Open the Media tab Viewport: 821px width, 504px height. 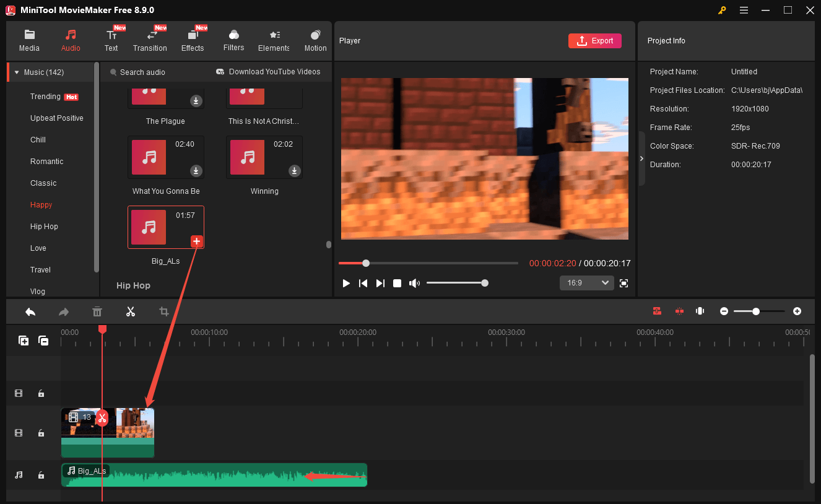[29, 41]
